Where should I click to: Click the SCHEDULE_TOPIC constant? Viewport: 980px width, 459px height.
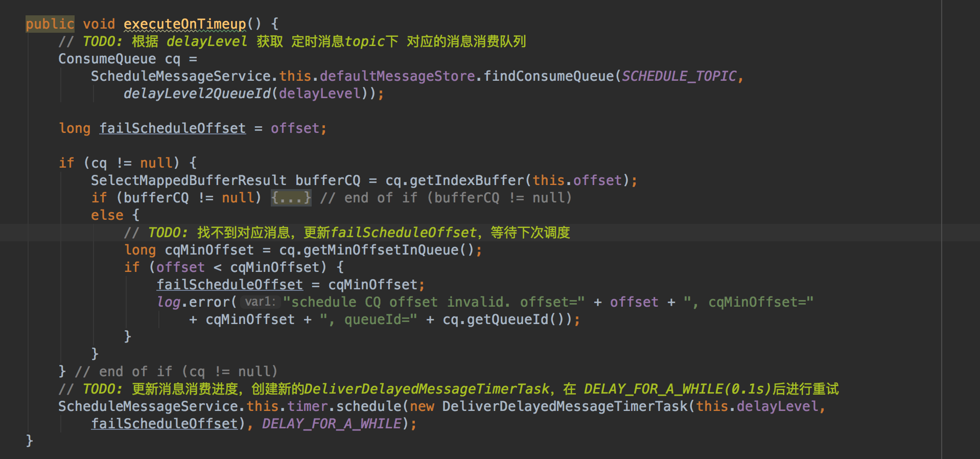click(x=679, y=76)
